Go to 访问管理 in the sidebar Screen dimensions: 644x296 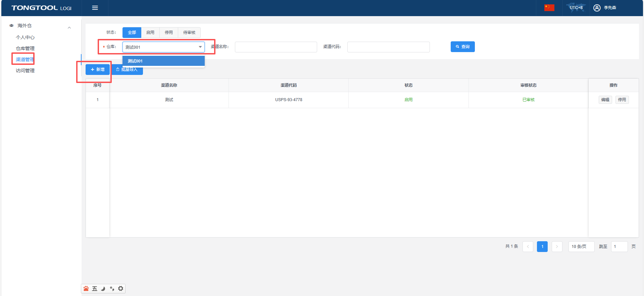(25, 71)
